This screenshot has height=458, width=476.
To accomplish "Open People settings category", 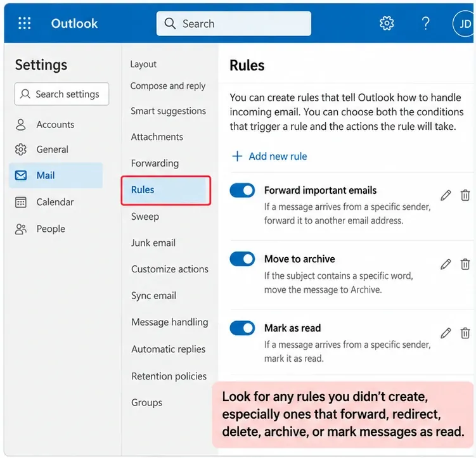I will [56, 229].
